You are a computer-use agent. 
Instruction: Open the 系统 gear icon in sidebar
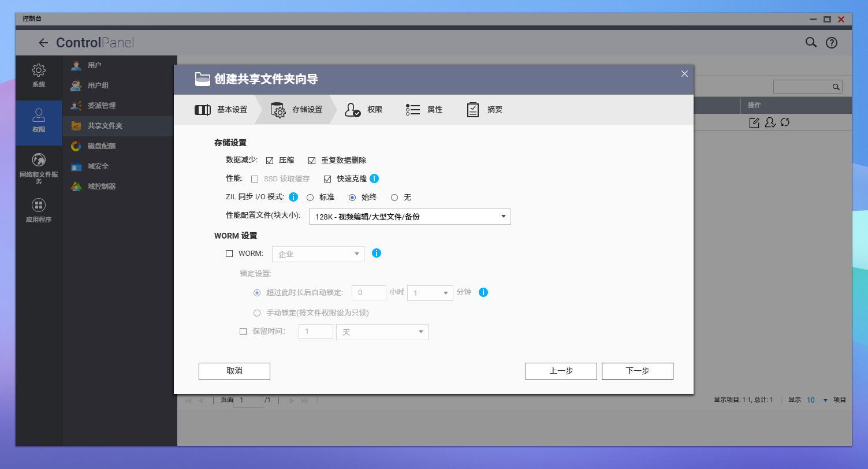coord(39,70)
